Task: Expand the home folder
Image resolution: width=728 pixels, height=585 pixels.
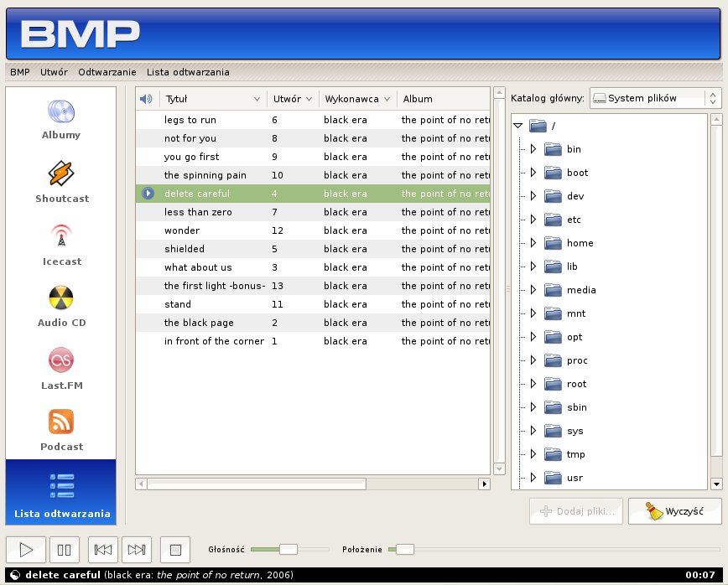Action: coord(533,242)
